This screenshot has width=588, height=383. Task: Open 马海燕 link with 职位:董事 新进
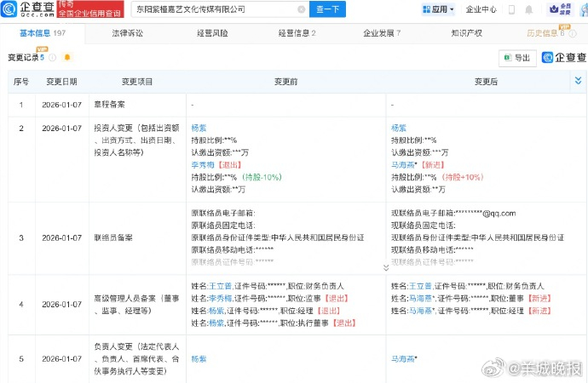(420, 299)
